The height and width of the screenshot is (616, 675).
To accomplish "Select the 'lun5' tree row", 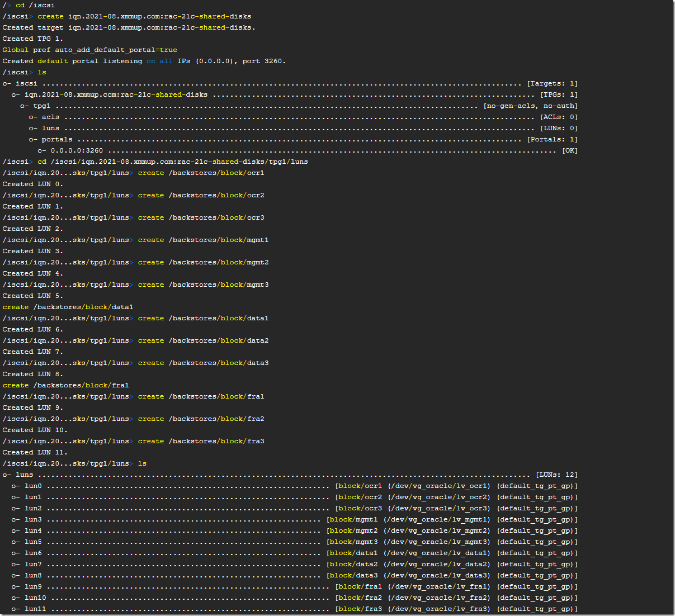I will click(x=294, y=542).
